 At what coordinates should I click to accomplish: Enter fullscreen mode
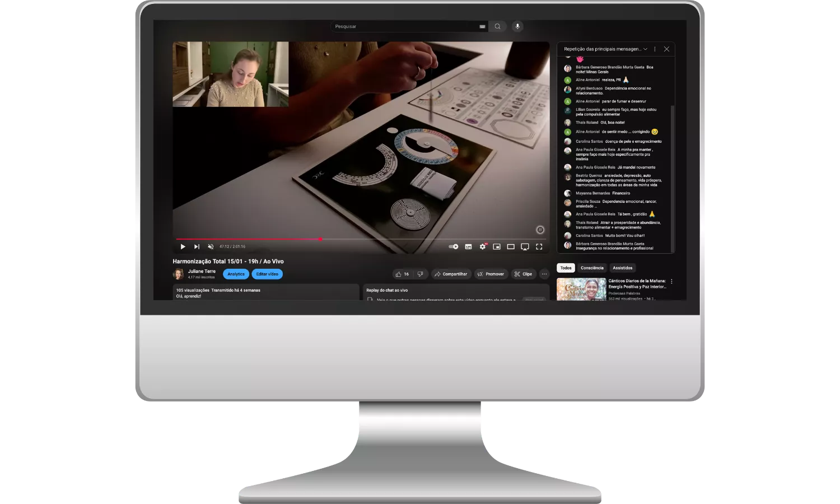[x=539, y=246]
